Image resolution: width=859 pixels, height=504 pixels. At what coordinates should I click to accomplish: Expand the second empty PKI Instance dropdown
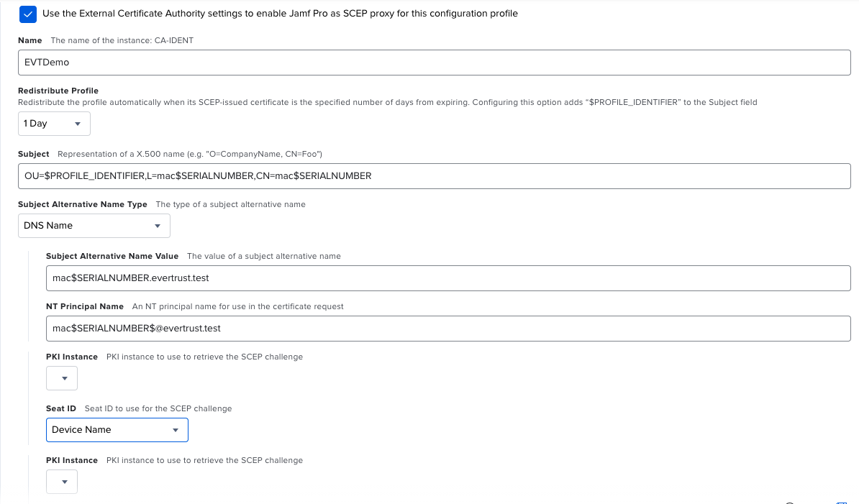point(61,481)
